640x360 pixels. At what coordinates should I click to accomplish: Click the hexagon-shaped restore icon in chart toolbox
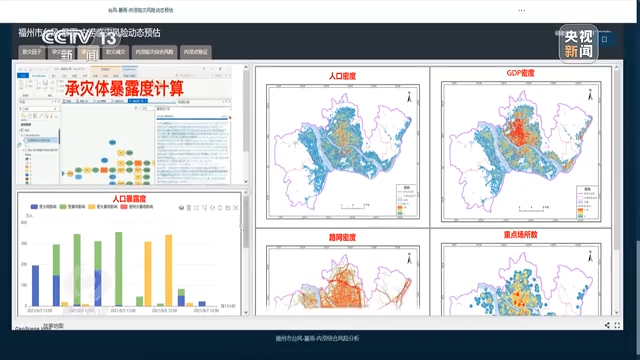coord(220,208)
